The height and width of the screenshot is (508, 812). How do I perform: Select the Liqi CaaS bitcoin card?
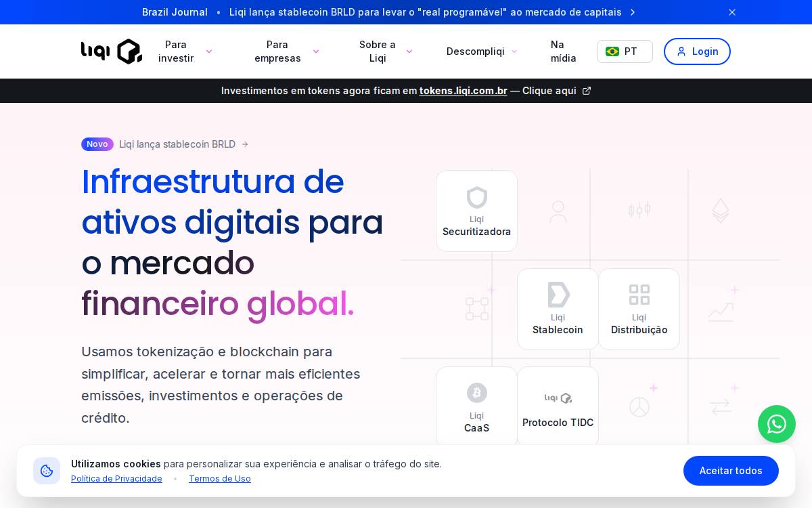click(x=477, y=406)
